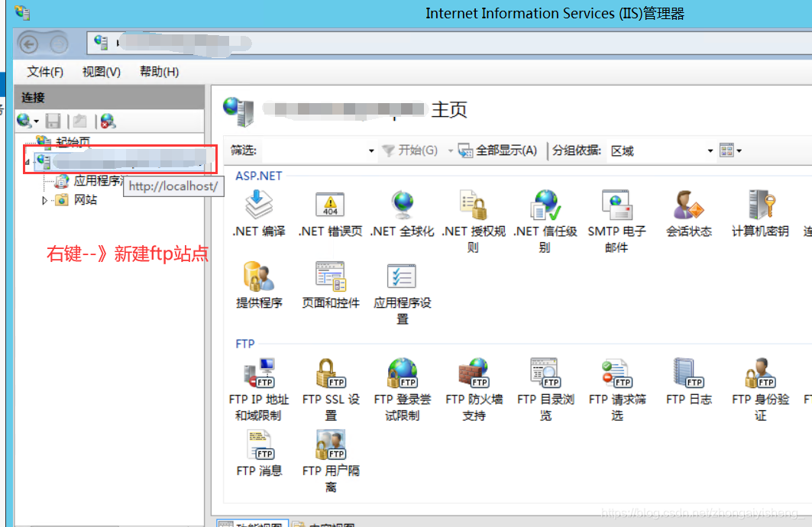The image size is (812, 527).
Task: Expand the 网站 node arrow
Action: pos(44,200)
